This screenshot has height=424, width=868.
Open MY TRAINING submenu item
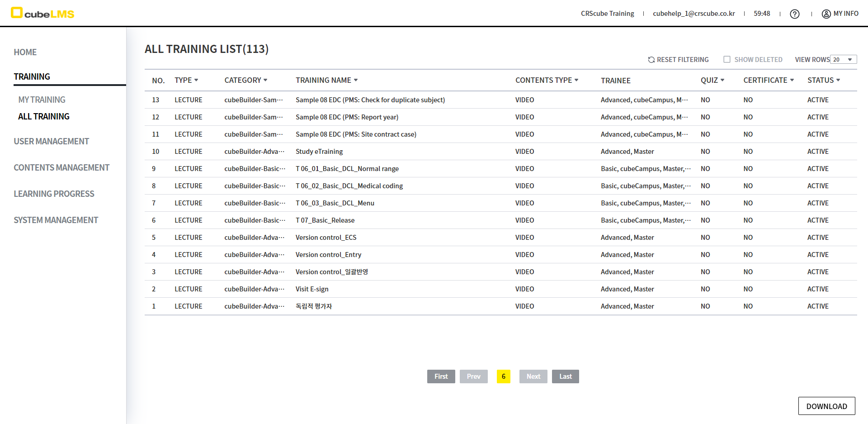coord(42,100)
